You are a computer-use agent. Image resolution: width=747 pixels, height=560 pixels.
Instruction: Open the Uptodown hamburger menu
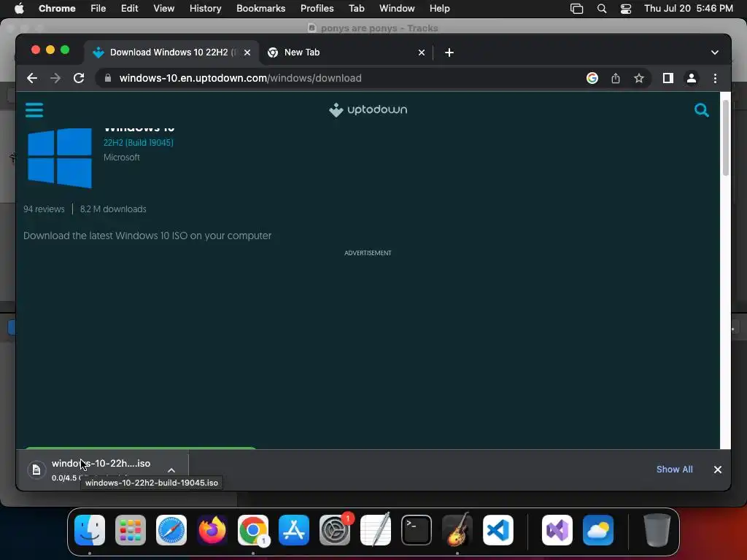[x=34, y=110]
